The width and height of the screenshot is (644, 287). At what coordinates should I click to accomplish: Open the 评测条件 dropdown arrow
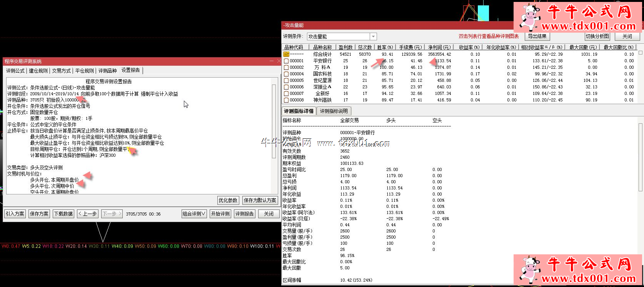point(373,36)
